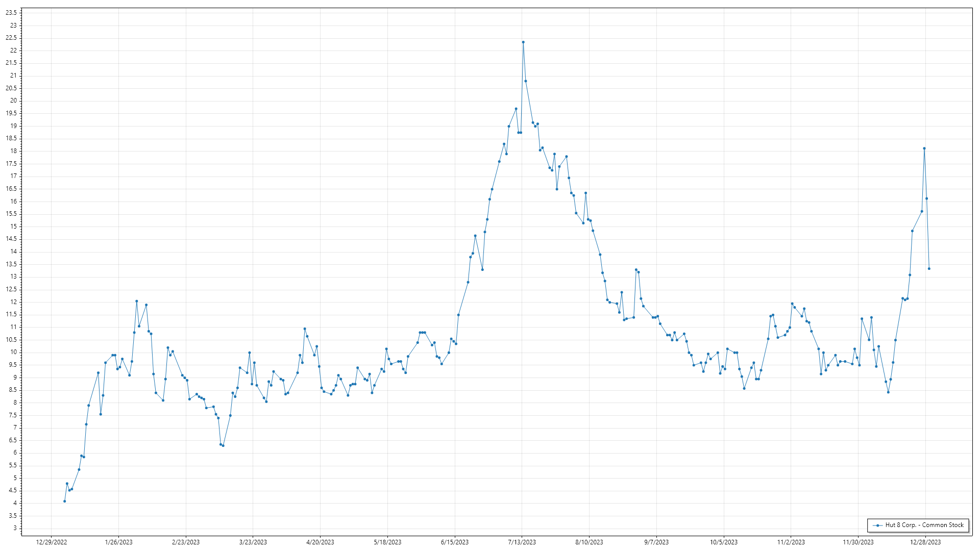Select the 4/20/2023 date tick label
This screenshot has width=980, height=551.
(320, 542)
